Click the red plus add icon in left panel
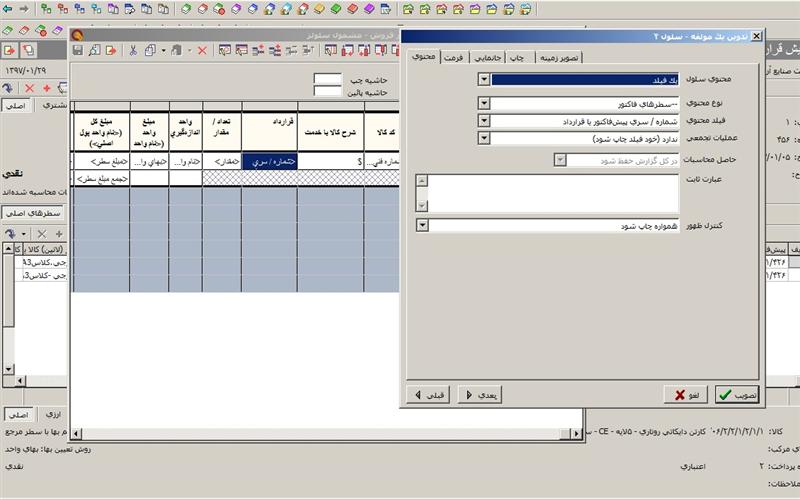The width and height of the screenshot is (800, 500). coord(46,88)
